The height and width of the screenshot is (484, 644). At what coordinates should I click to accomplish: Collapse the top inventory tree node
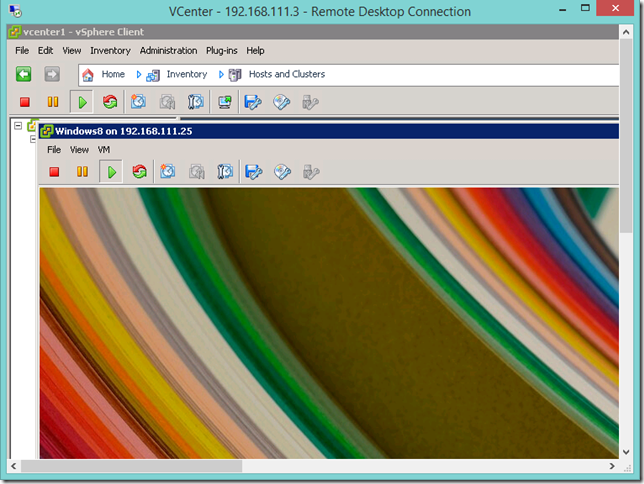(x=18, y=126)
